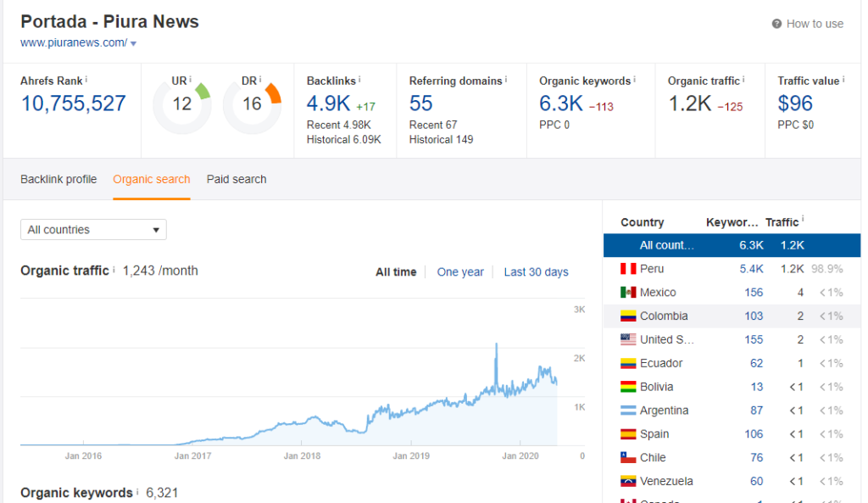868x503 pixels.
Task: Click the Peru flag icon
Action: coord(628,269)
